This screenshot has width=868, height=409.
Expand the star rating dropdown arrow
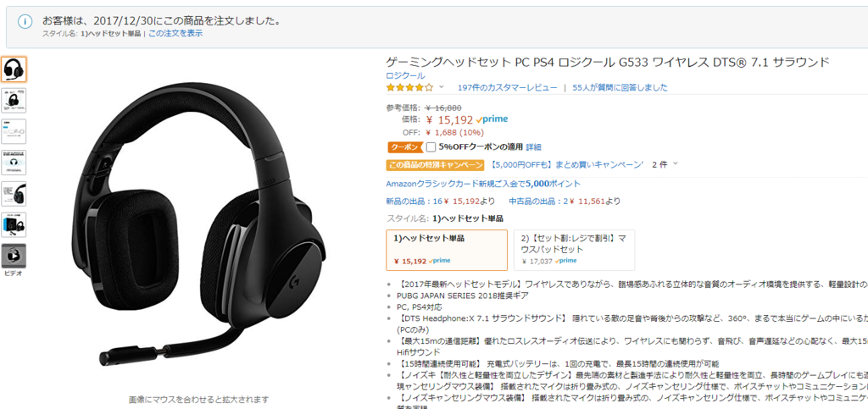point(441,87)
